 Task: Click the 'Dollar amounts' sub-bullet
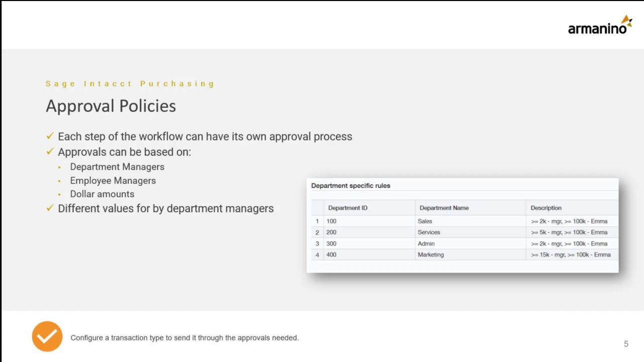click(102, 194)
